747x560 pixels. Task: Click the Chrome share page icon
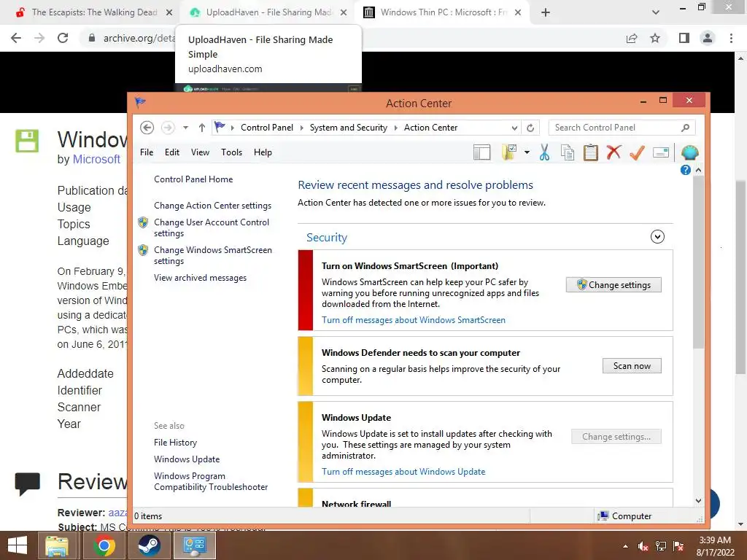tap(632, 38)
